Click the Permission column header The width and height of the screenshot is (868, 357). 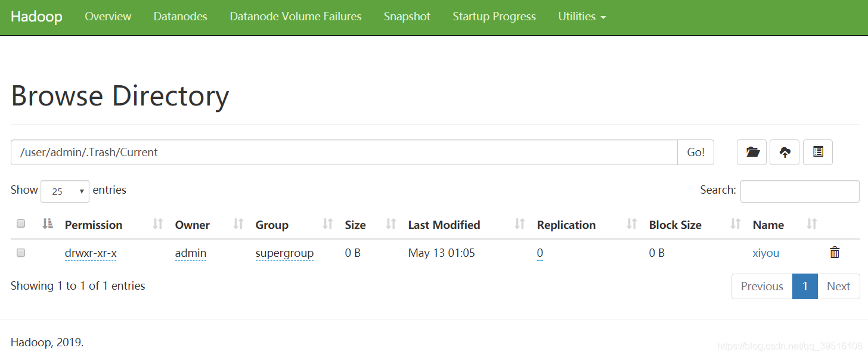tap(94, 225)
